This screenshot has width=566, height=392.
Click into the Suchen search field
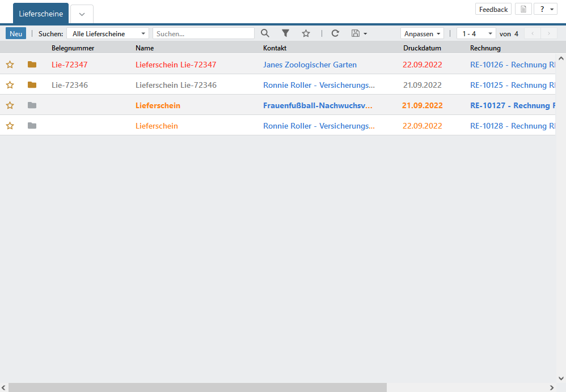pyautogui.click(x=203, y=33)
